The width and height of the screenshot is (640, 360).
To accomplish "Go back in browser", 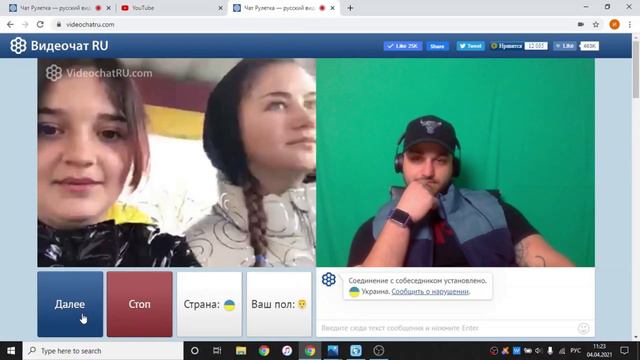I will (10, 24).
